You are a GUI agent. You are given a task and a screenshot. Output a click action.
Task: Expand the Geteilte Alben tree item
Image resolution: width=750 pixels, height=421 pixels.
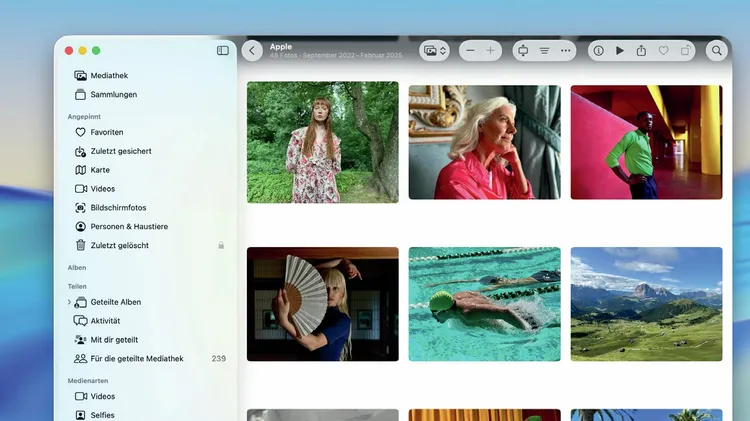[x=69, y=302]
